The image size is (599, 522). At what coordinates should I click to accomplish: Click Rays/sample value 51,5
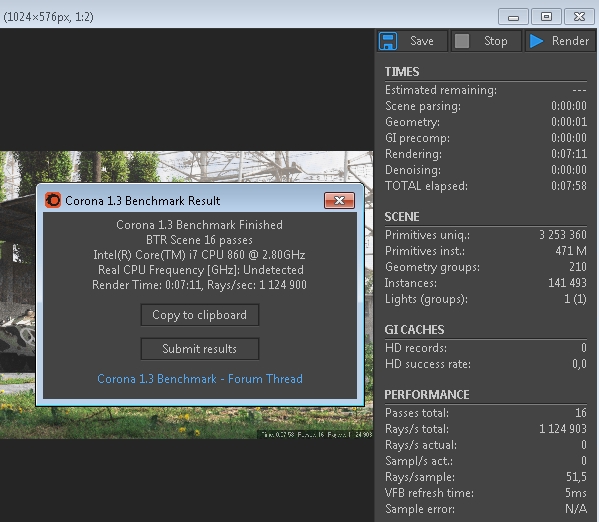[x=576, y=477]
